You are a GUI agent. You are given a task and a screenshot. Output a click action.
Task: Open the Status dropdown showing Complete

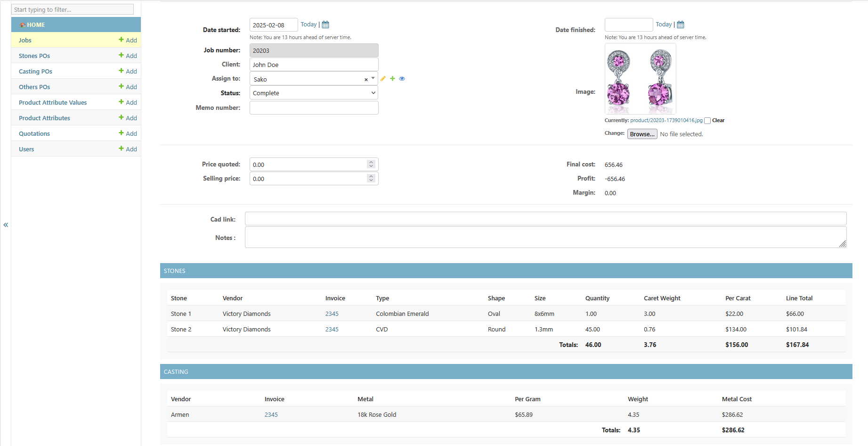click(314, 93)
